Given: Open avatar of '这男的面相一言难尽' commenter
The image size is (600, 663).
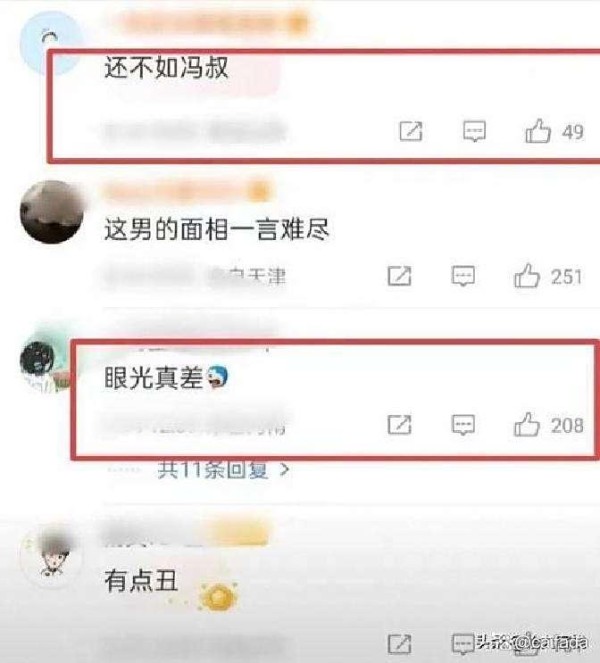Looking at the screenshot, I should click(x=52, y=211).
